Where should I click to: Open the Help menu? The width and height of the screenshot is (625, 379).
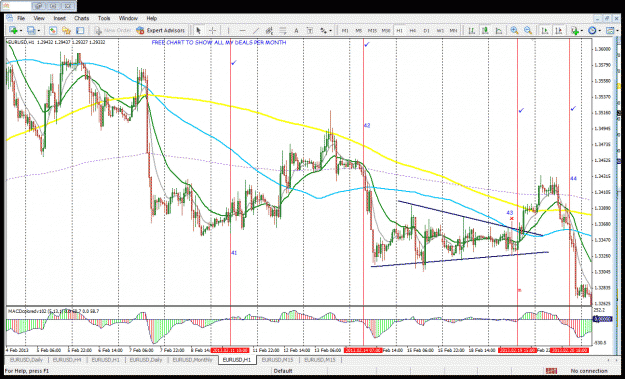tap(152, 18)
